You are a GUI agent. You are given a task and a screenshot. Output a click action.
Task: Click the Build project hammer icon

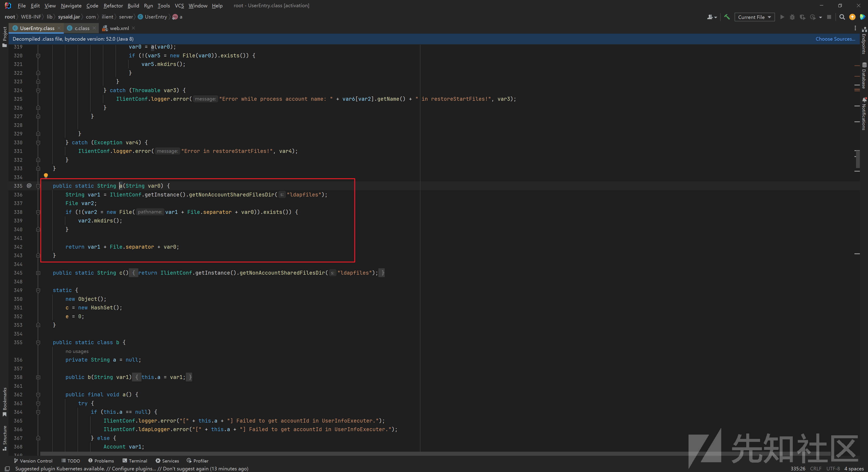click(x=727, y=17)
